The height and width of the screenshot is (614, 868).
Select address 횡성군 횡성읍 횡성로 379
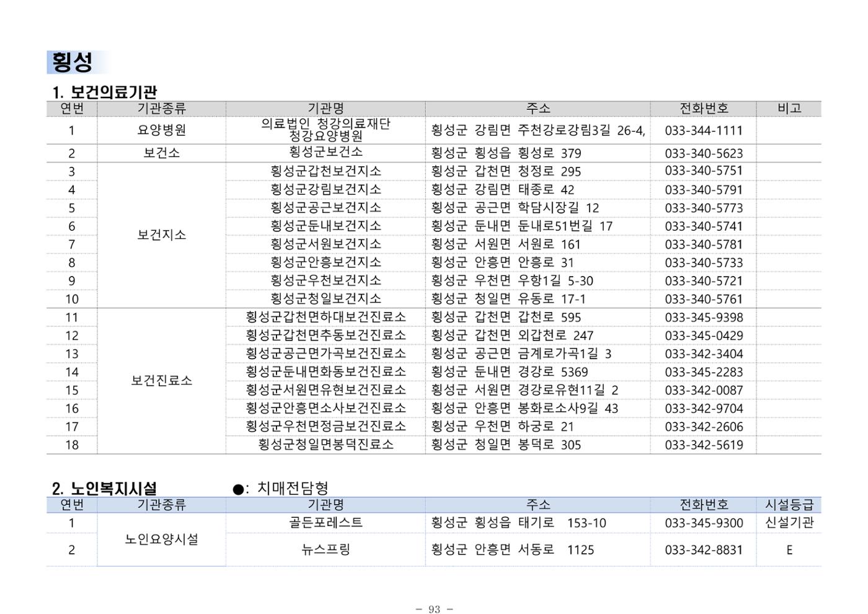(x=506, y=153)
